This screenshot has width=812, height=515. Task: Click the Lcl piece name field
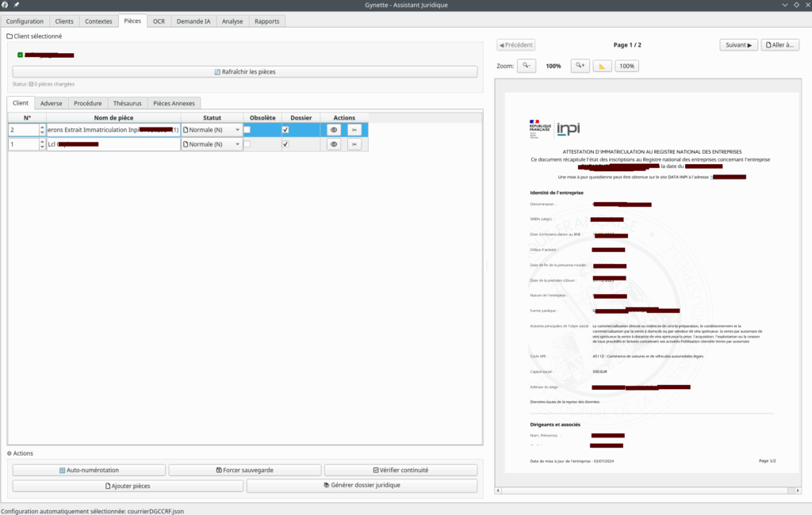(x=113, y=144)
